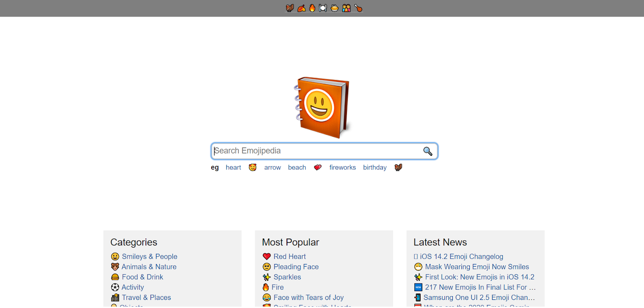The width and height of the screenshot is (644, 308).
Task: Click the fork and knife plate emoji
Action: coord(323,8)
